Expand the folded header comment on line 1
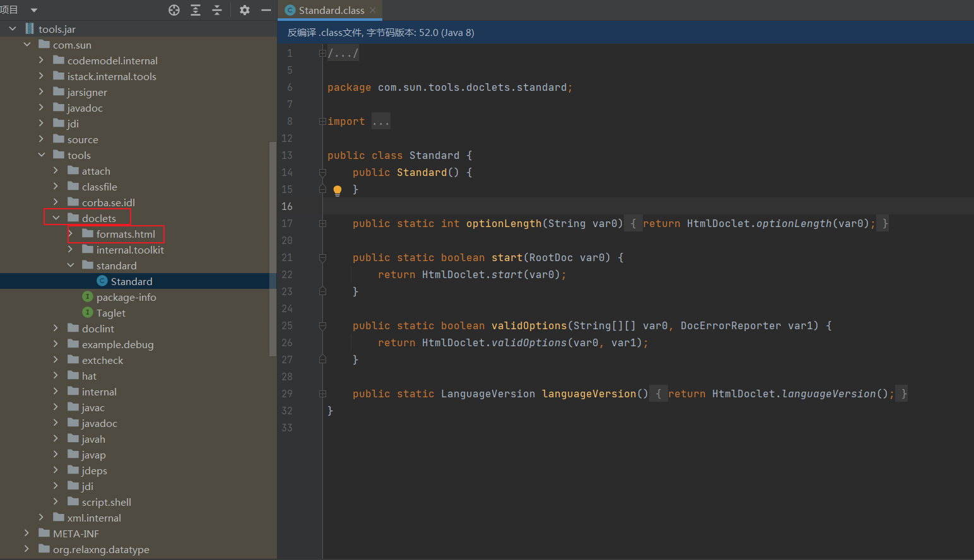 [322, 54]
